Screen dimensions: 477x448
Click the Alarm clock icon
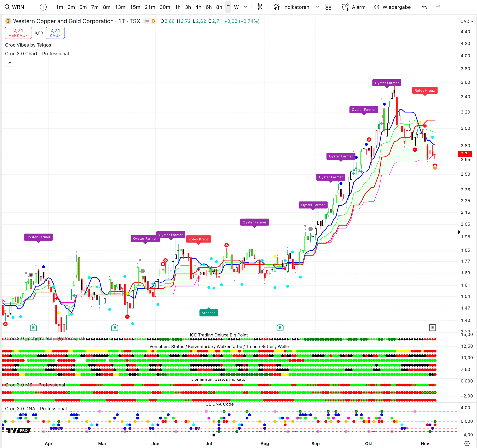point(345,7)
